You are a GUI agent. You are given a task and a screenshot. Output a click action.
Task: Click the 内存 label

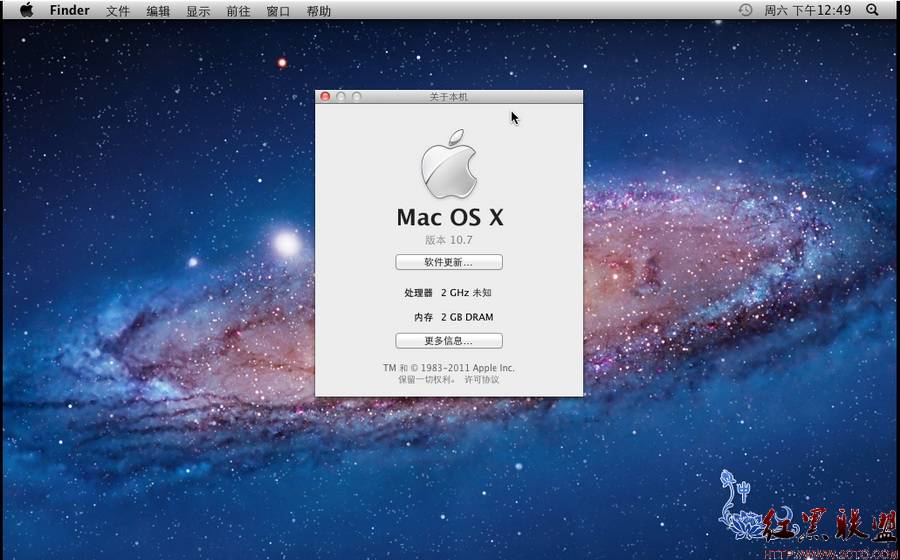[424, 317]
